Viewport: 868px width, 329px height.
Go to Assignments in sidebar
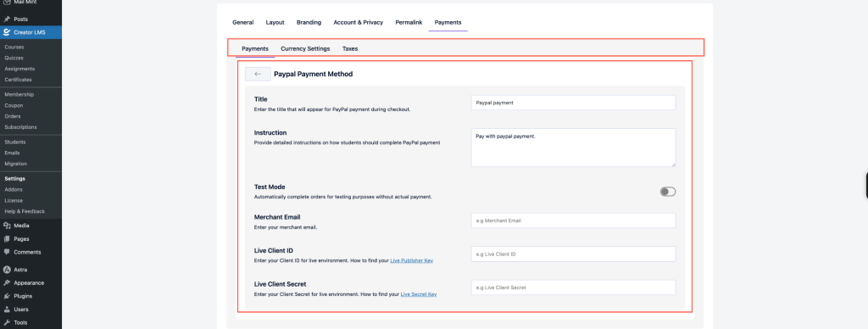click(x=20, y=69)
